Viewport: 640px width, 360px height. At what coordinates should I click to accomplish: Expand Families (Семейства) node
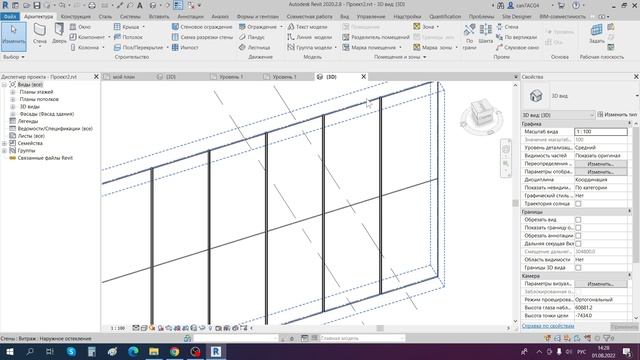4,143
